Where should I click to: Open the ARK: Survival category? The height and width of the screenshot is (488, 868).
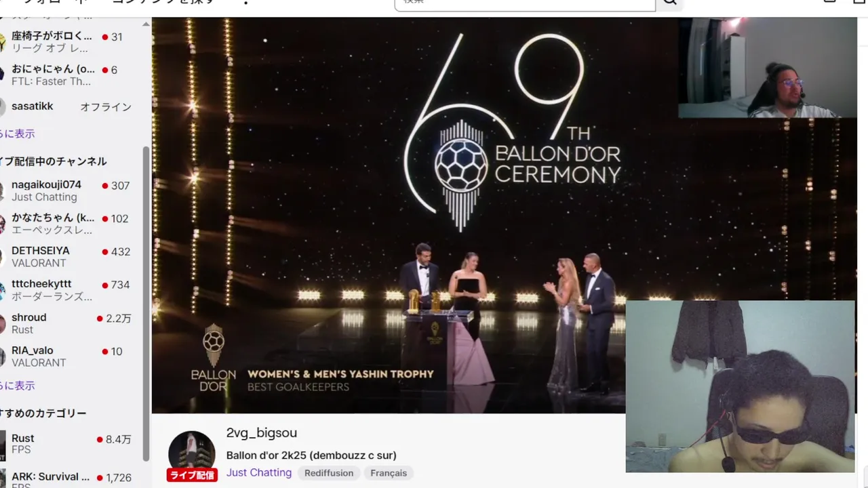tap(68, 479)
